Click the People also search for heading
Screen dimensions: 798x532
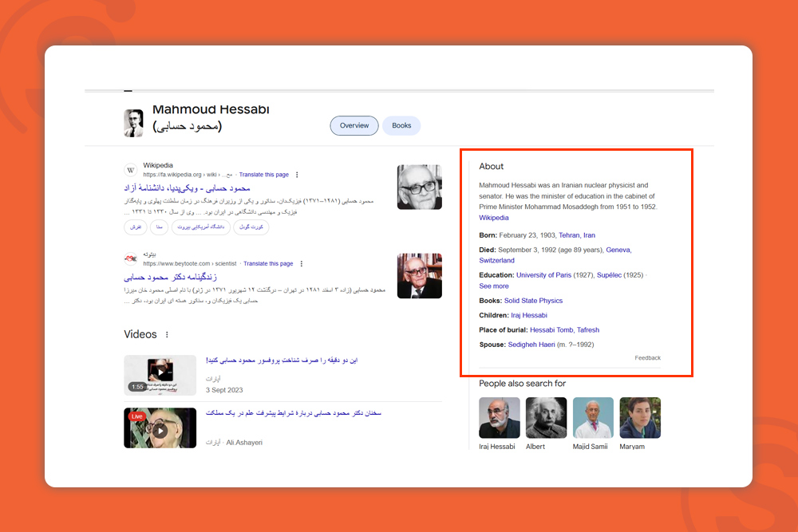click(522, 384)
